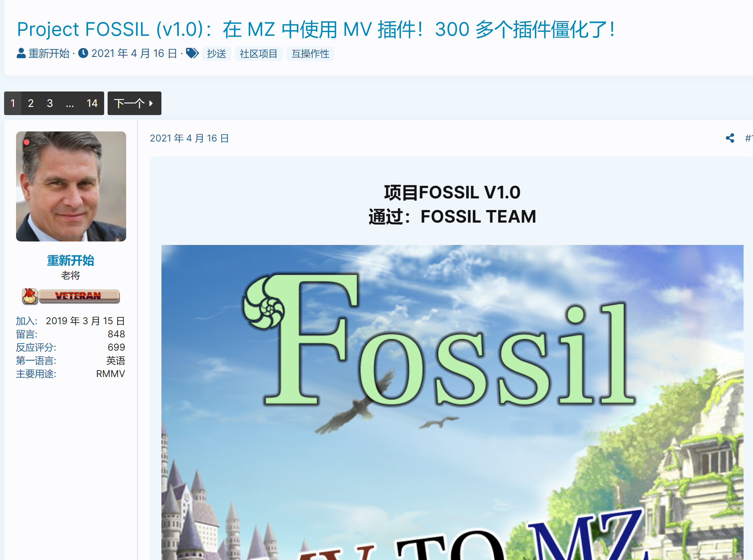Go to page 1 of the thread
This screenshot has height=560, width=753.
pyautogui.click(x=13, y=103)
